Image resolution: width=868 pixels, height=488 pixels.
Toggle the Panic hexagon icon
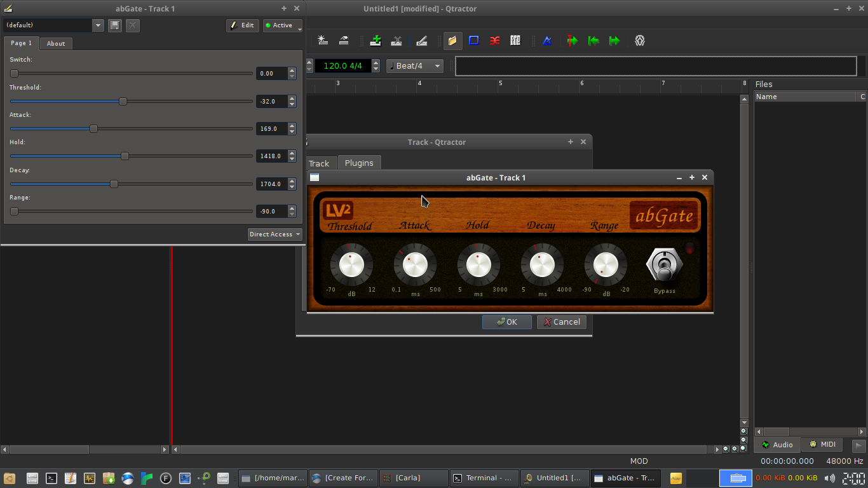640,41
